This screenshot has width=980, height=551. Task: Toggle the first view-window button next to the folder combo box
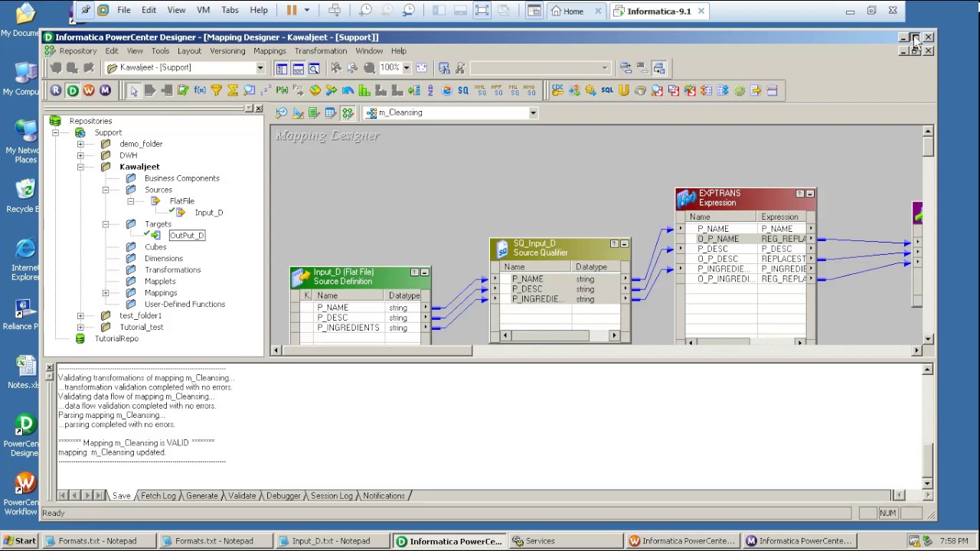(x=282, y=68)
